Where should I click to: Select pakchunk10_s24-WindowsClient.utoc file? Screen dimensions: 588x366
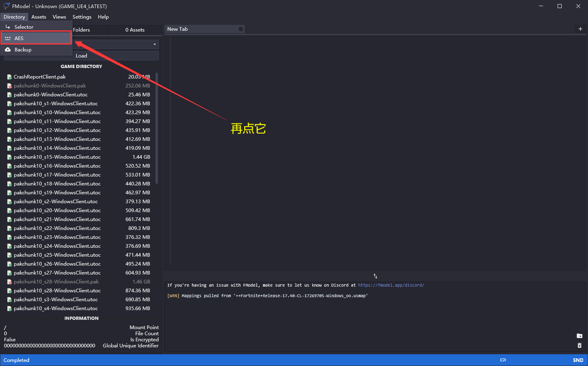click(x=79, y=246)
